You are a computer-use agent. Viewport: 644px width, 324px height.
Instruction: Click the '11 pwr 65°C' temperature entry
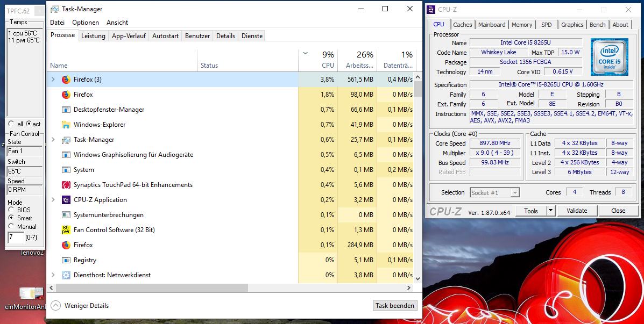24,40
